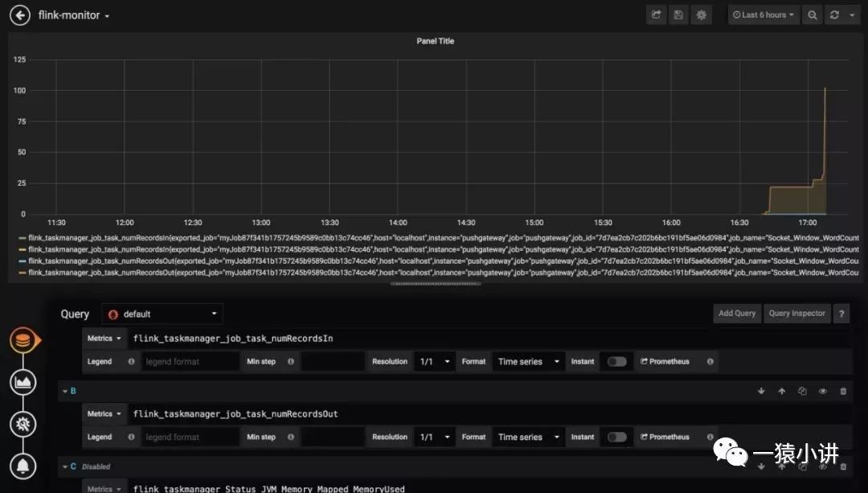Open the Query Inspector
868x493 pixels.
click(796, 314)
